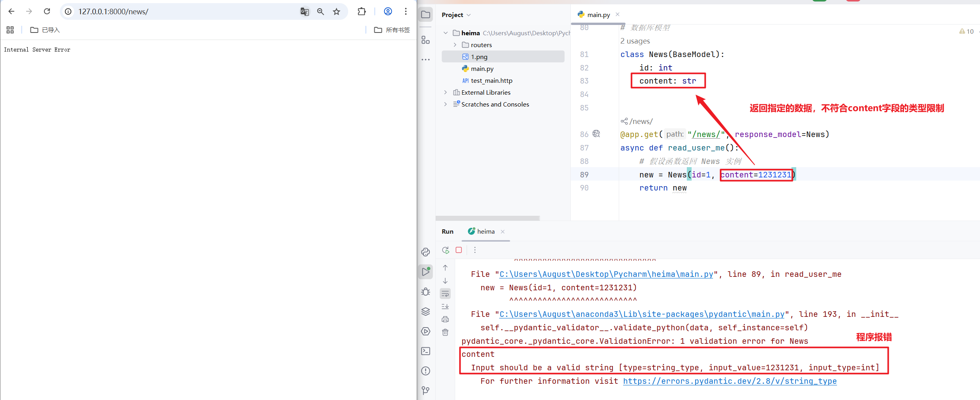This screenshot has width=980, height=400.
Task: Open the heima main.py traceback link
Action: point(606,274)
